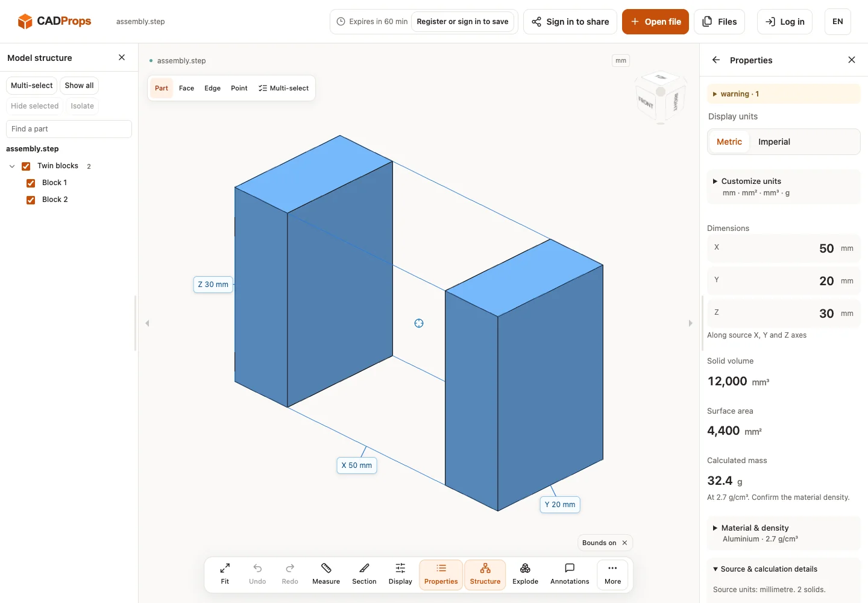Click the Redo tool

(x=290, y=574)
